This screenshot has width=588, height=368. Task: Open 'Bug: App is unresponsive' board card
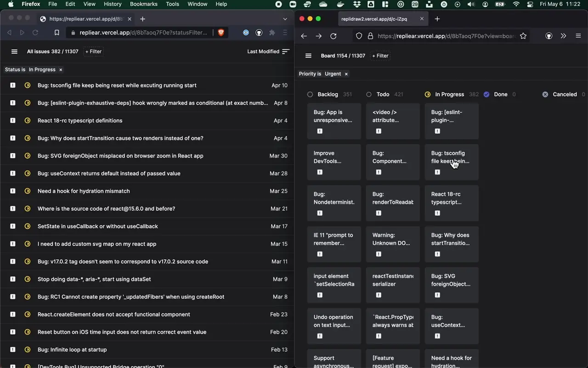[334, 116]
